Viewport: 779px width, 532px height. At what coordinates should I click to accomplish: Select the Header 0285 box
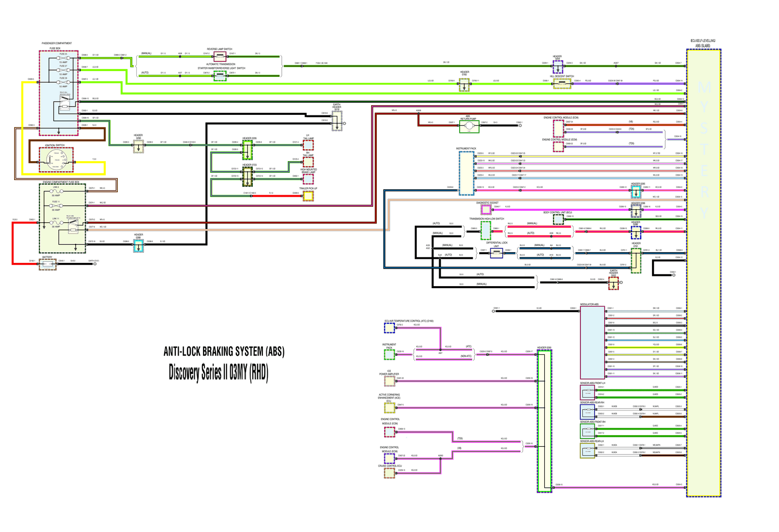click(x=636, y=192)
